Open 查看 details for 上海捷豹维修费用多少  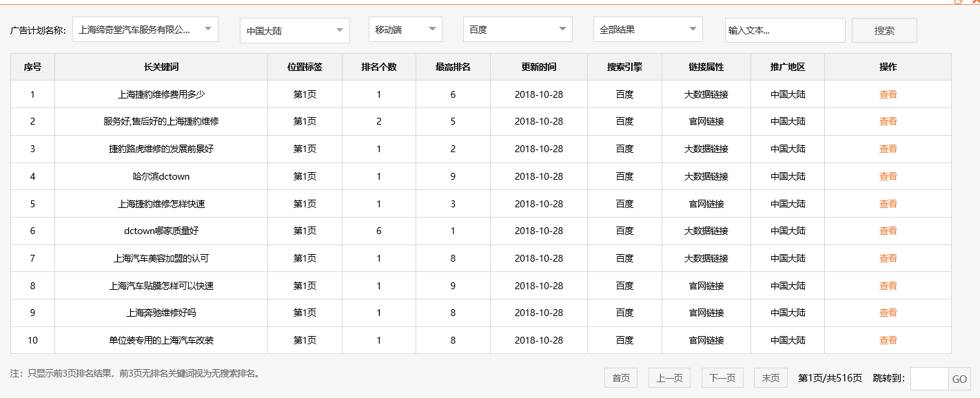coord(888,94)
